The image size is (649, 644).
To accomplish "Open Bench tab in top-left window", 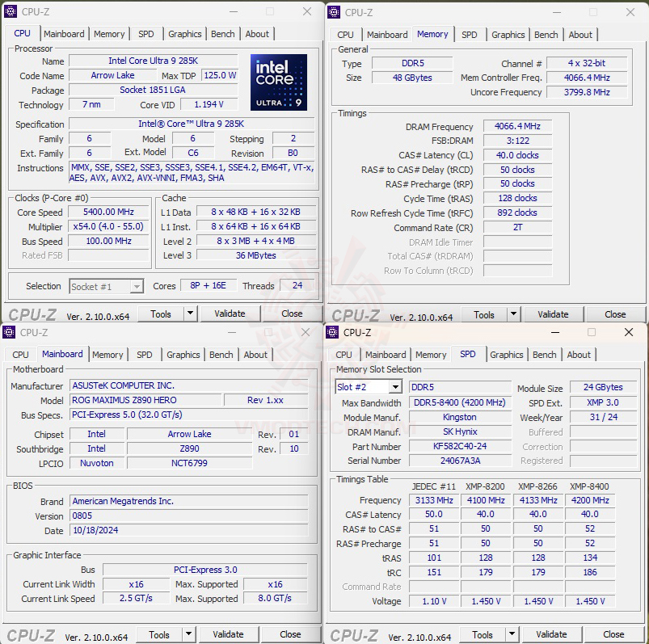I will coord(223,34).
